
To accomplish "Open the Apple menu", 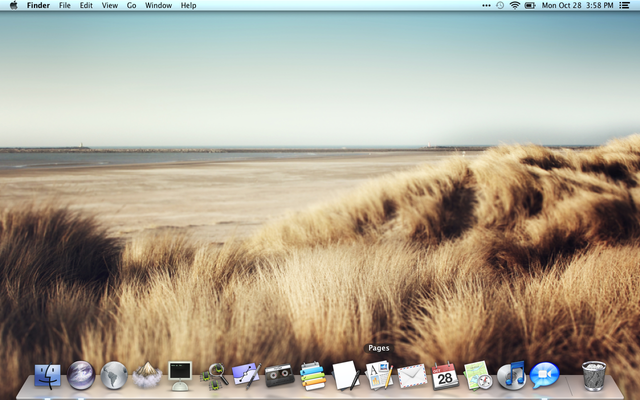I will coord(13,6).
